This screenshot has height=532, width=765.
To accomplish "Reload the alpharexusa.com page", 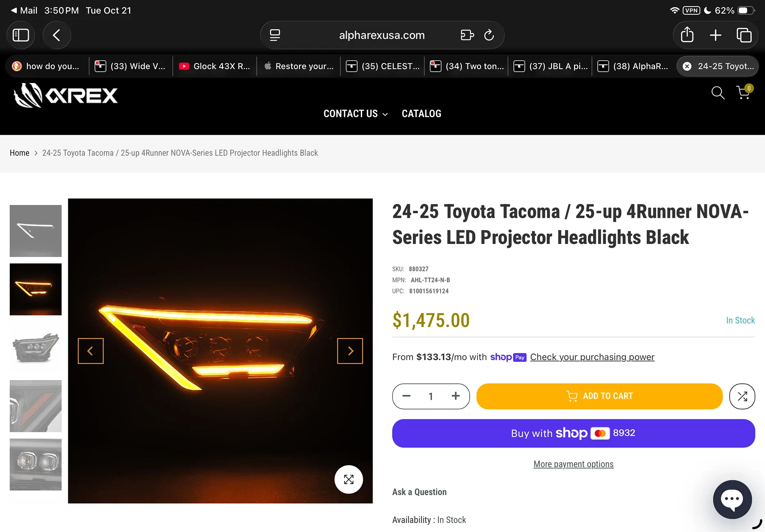I will tap(489, 35).
